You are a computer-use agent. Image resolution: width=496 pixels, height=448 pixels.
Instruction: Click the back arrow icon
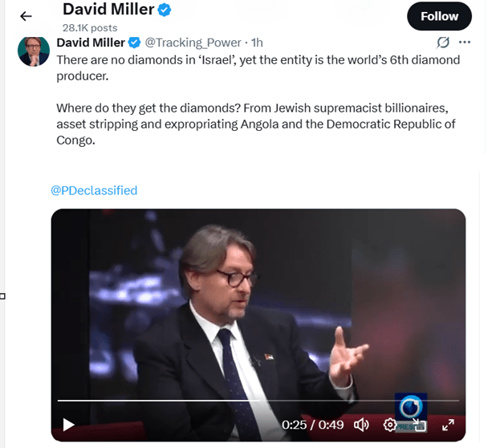click(26, 16)
